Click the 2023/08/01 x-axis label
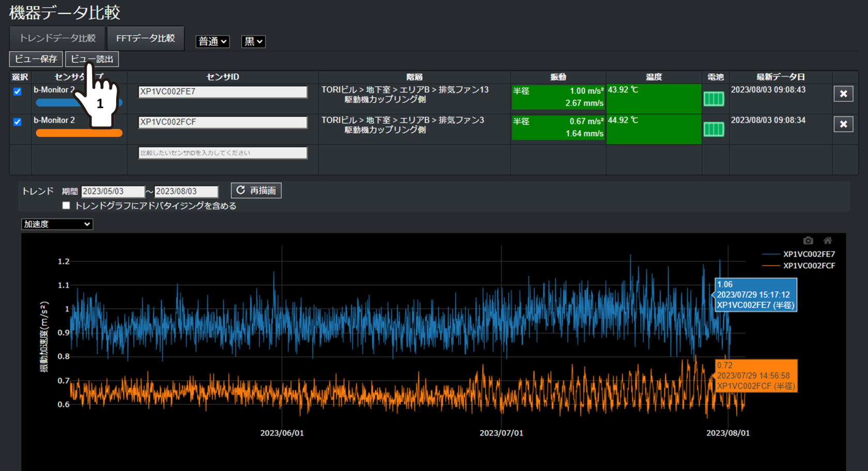The width and height of the screenshot is (868, 471). [x=728, y=433]
